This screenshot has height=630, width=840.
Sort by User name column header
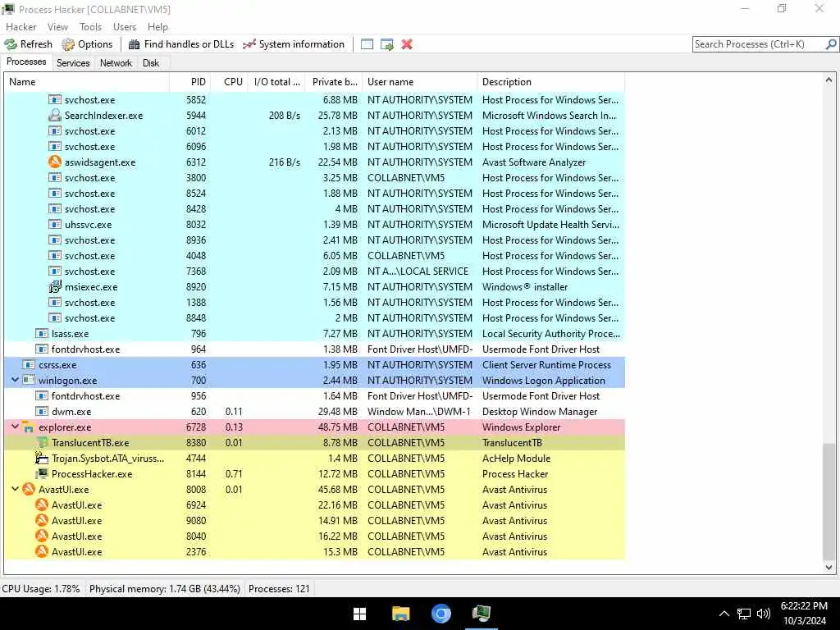coord(420,82)
